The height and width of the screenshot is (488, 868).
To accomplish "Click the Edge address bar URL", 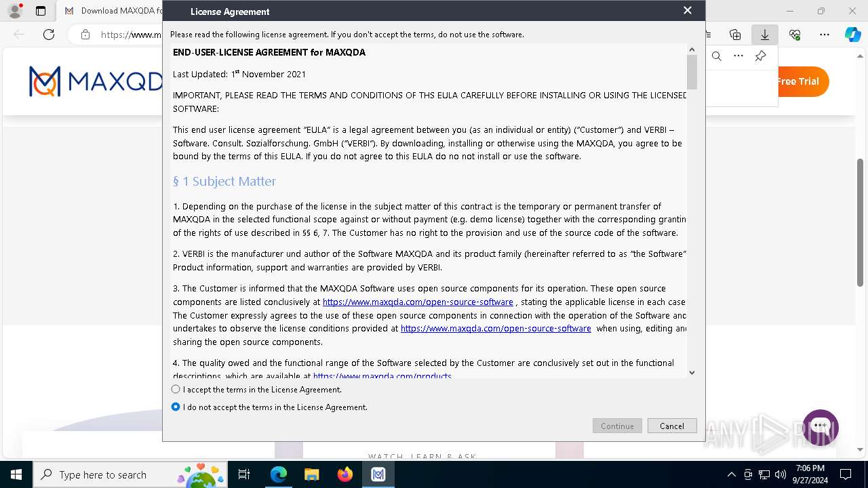I will pos(131,35).
